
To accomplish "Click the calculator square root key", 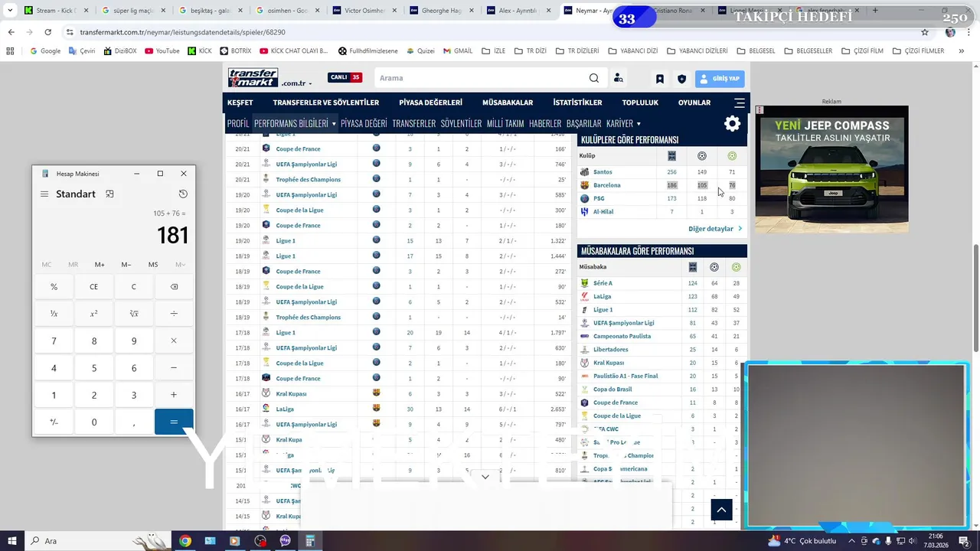I will coord(134,314).
